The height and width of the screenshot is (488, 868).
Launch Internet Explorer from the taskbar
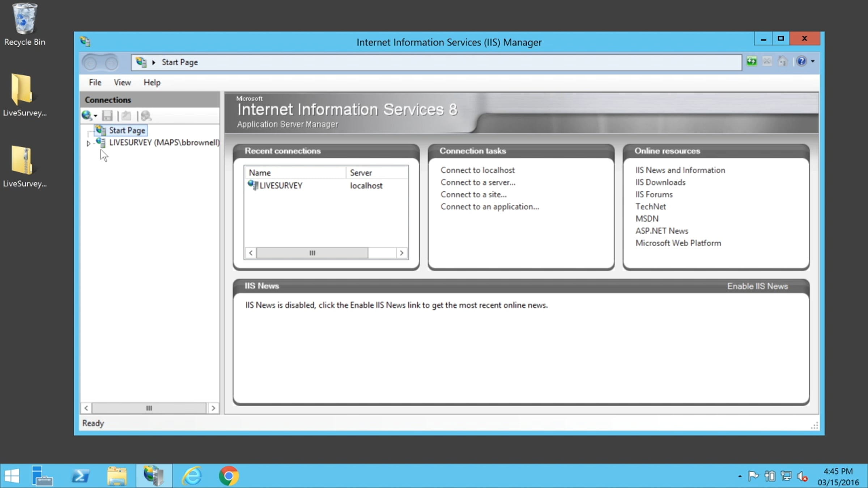[x=192, y=476]
